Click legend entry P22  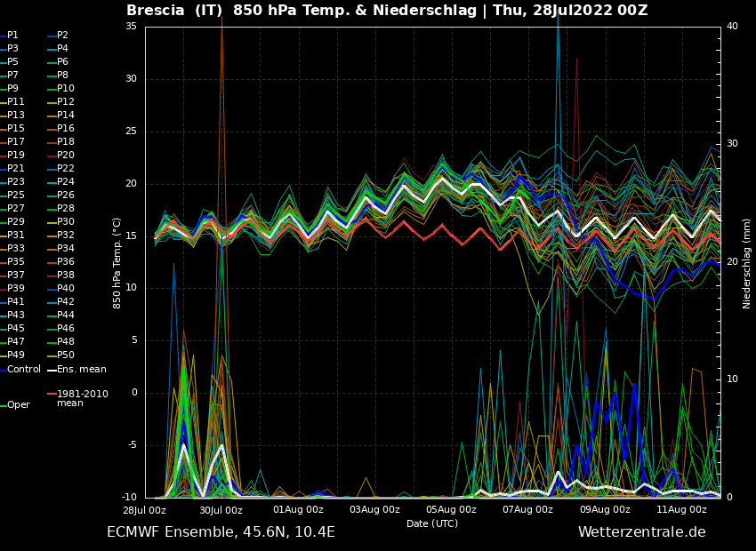60,169
